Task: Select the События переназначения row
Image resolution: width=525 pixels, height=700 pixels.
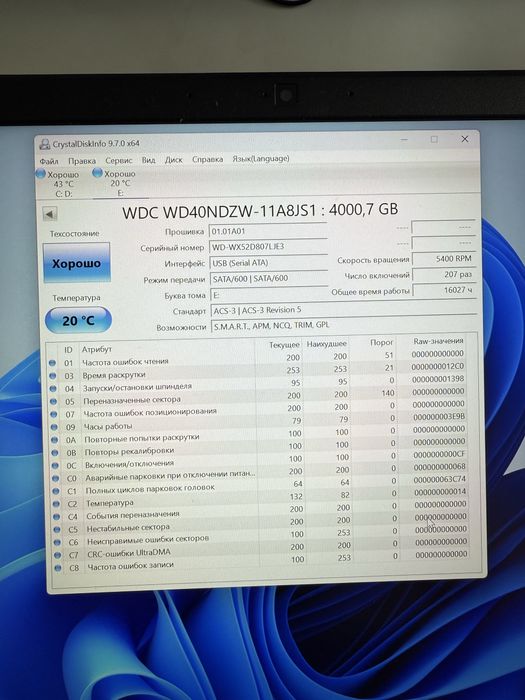Action: [x=261, y=511]
